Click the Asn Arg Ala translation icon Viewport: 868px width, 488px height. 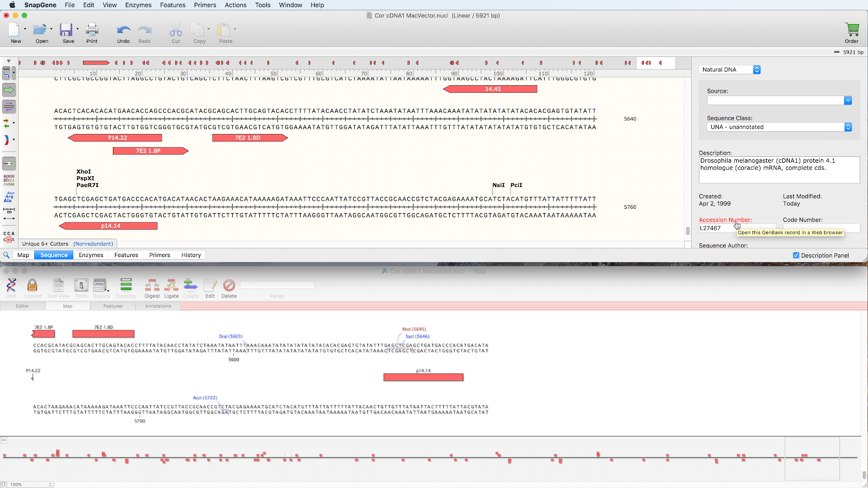[9, 197]
